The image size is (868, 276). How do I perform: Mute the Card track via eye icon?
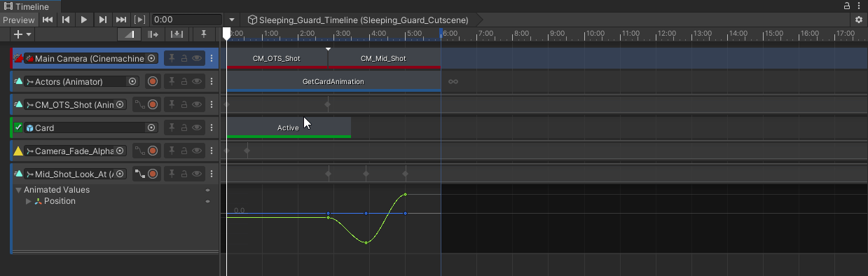tap(197, 128)
